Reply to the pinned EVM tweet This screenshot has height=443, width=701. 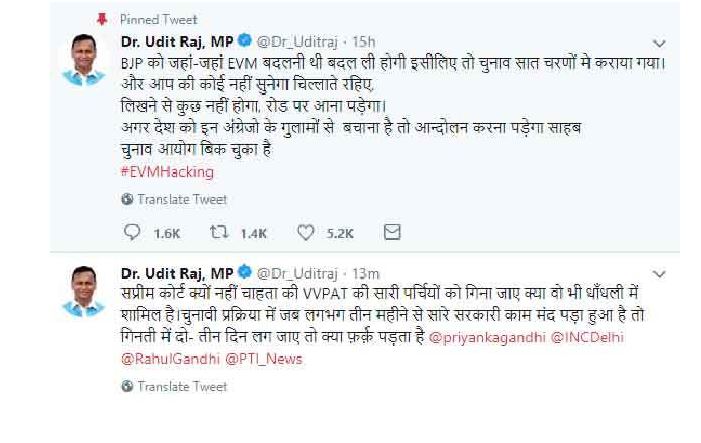pos(133,232)
